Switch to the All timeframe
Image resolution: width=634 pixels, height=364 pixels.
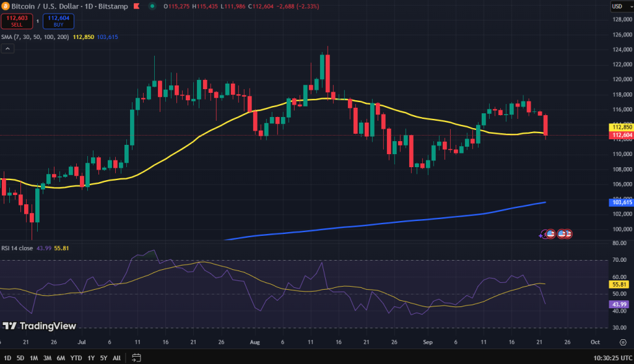(116, 358)
